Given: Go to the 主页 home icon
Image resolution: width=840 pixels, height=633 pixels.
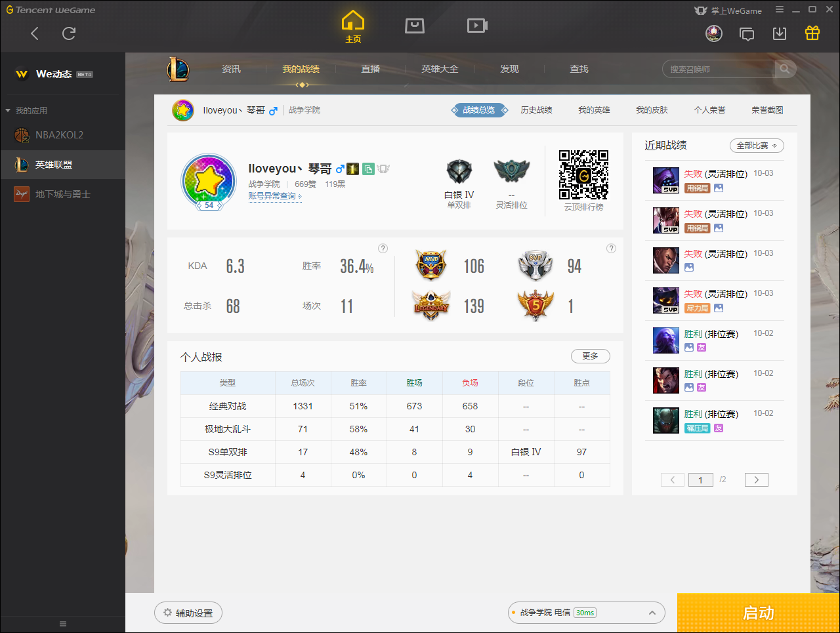Looking at the screenshot, I should pyautogui.click(x=353, y=27).
